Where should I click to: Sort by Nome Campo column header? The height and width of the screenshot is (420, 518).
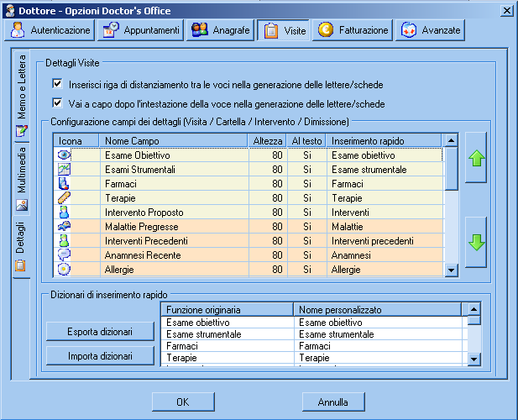coord(173,141)
